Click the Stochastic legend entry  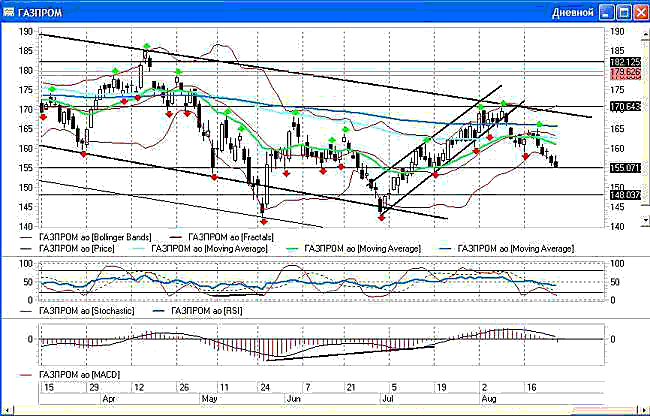tap(77, 311)
